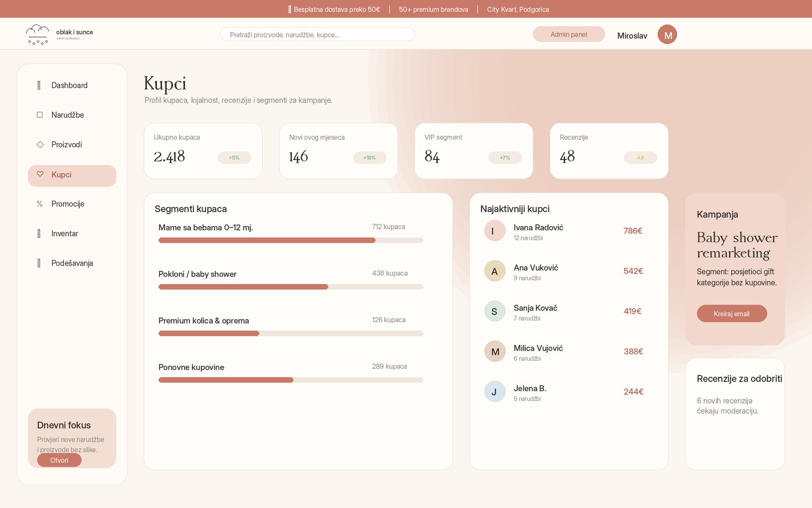The width and height of the screenshot is (812, 508).
Task: Click the Ponovne kupovine label
Action: coord(191,367)
